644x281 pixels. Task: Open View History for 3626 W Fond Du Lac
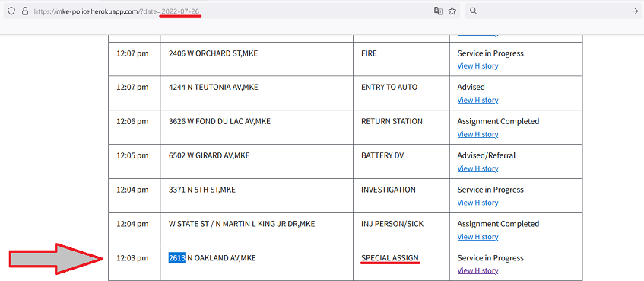pos(477,134)
